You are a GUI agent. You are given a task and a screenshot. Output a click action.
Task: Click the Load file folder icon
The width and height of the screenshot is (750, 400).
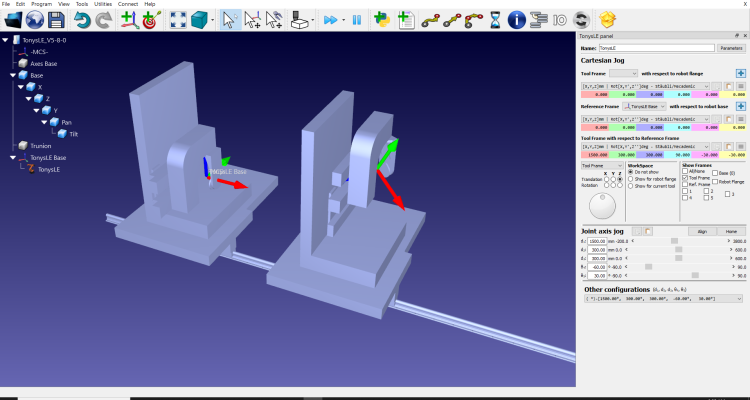[x=13, y=20]
